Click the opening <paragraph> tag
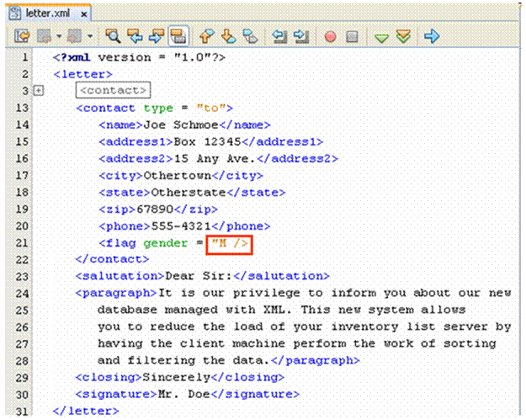The image size is (526, 420). pyautogui.click(x=116, y=293)
